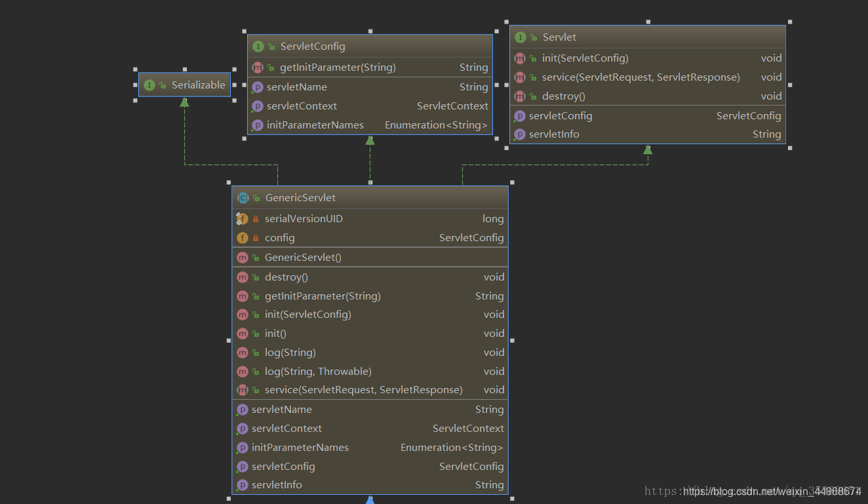
Task: Click init(ServletConfig) in the GenericServlet box
Action: 308,315
